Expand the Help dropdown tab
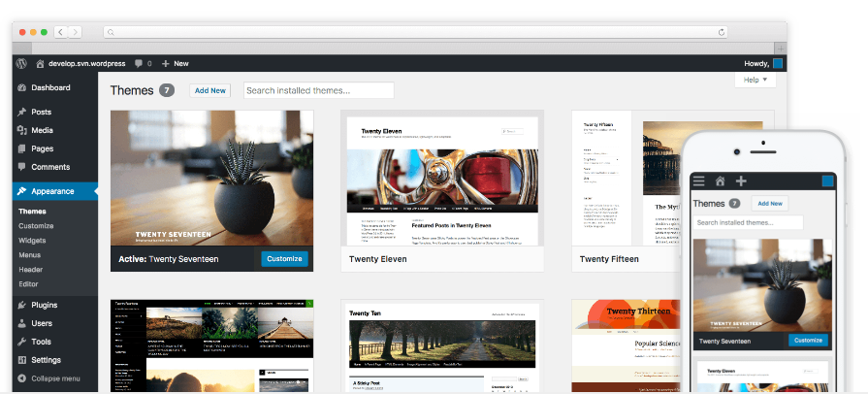 tap(755, 80)
